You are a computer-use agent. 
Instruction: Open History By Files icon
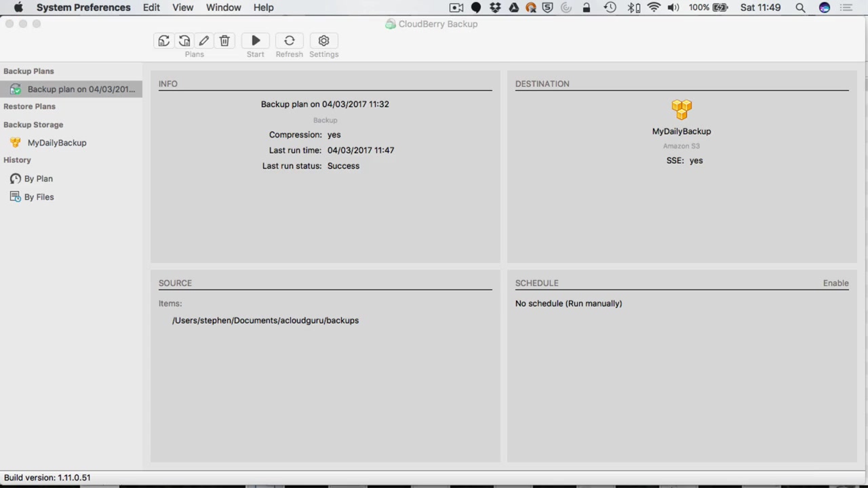[x=16, y=197]
